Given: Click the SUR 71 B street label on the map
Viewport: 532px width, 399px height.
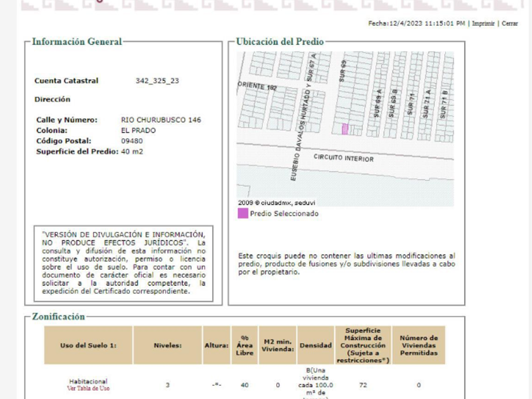Looking at the screenshot, I should coord(444,104).
